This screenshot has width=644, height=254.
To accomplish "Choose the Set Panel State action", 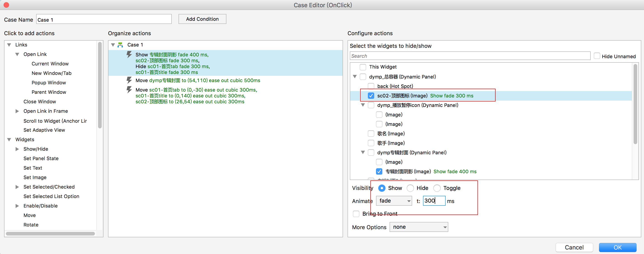I will click(x=41, y=158).
